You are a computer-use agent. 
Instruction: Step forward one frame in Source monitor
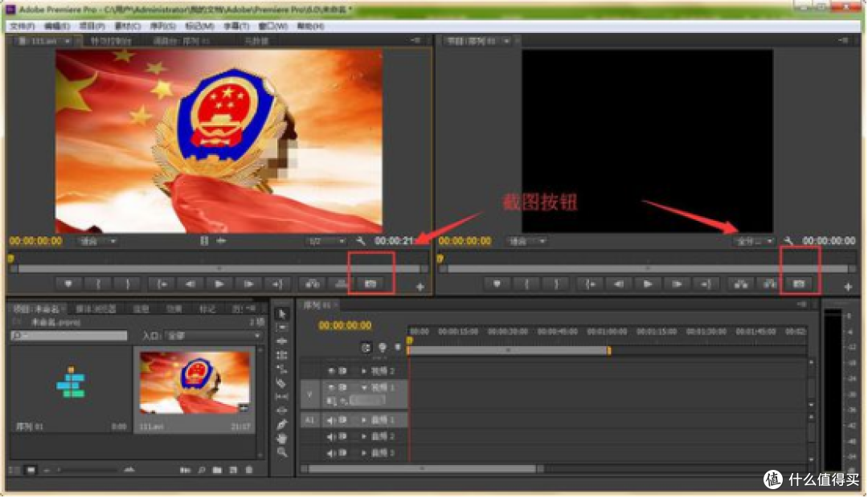[248, 284]
